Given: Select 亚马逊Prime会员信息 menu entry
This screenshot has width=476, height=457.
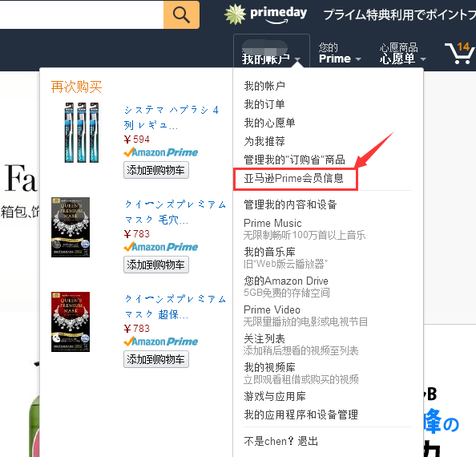Looking at the screenshot, I should click(x=293, y=178).
